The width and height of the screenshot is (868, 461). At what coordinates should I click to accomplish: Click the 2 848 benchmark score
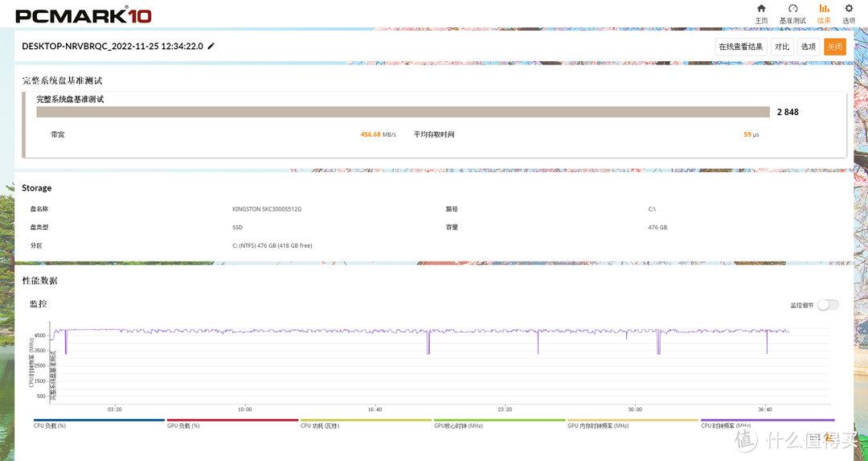788,112
